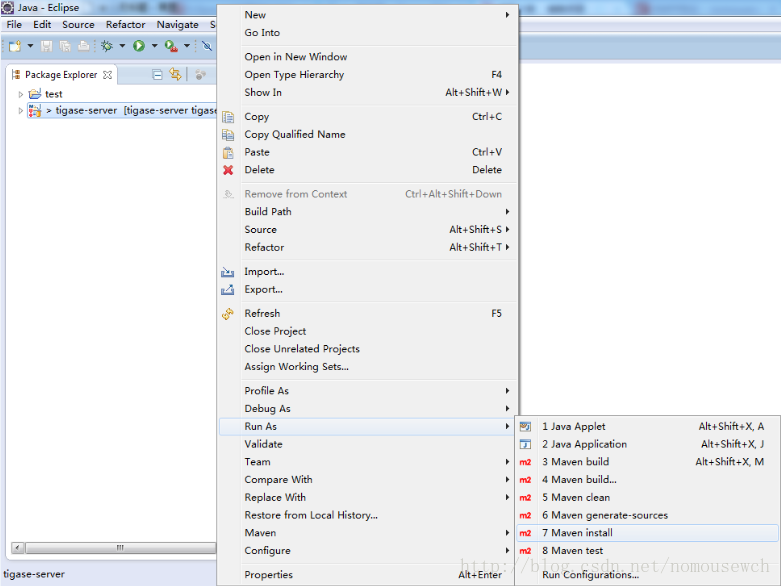Click the test project folder icon
The image size is (781, 586).
click(35, 94)
